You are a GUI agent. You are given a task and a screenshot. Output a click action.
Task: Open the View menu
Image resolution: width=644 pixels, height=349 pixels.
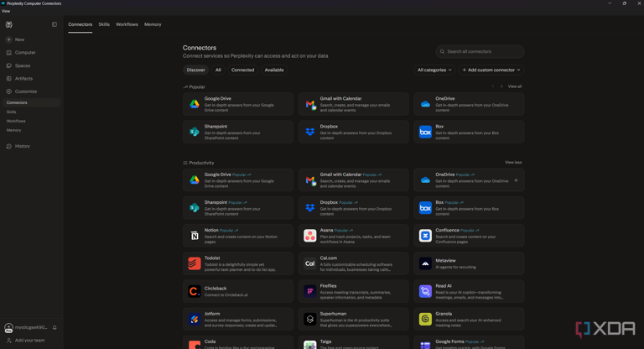click(6, 11)
